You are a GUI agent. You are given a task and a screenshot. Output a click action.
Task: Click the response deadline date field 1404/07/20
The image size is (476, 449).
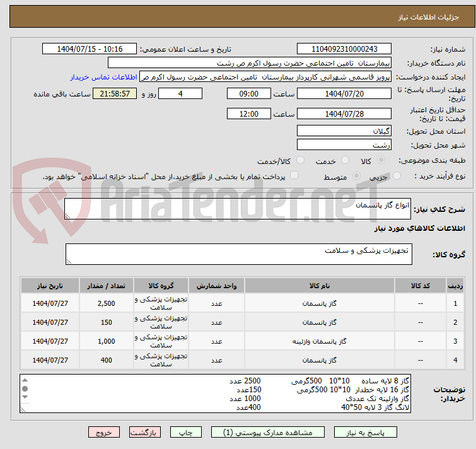(x=344, y=93)
